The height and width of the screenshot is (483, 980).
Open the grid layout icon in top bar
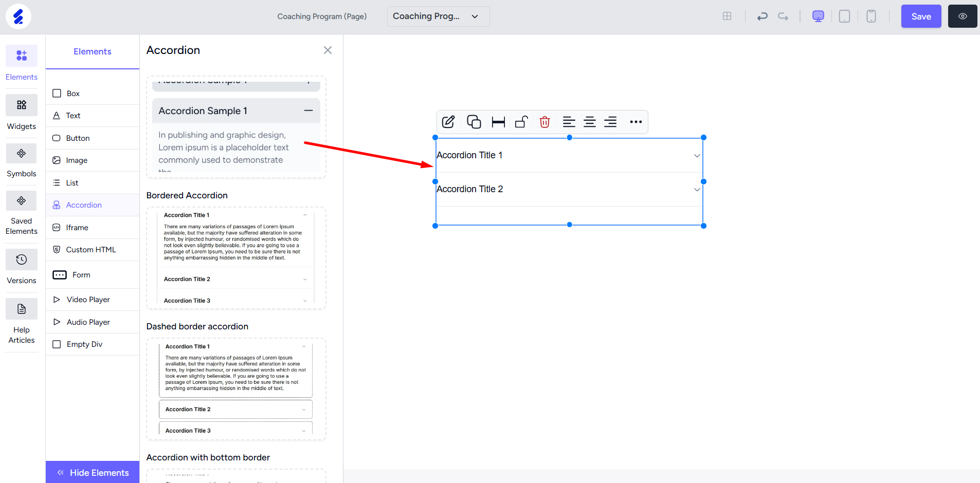[727, 16]
